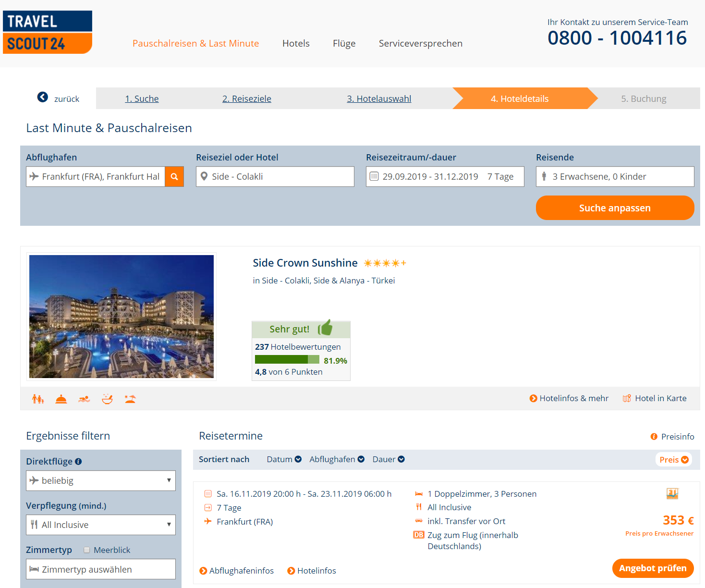
Task: Open the Abflughafeninfos link
Action: tap(237, 571)
